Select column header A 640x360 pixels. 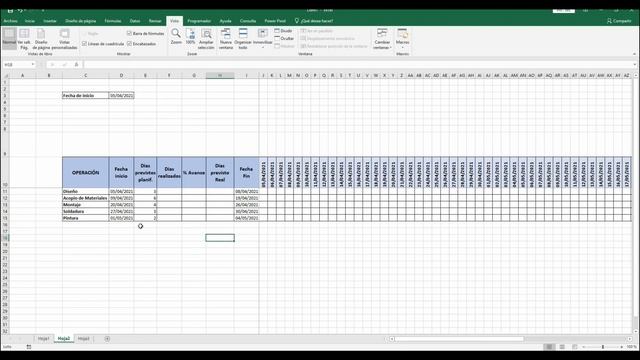[22, 76]
